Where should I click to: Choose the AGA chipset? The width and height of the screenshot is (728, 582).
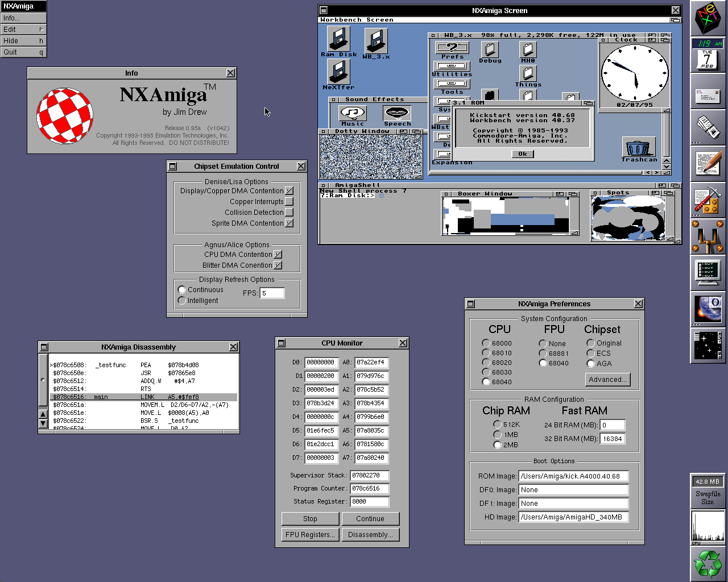coord(591,364)
